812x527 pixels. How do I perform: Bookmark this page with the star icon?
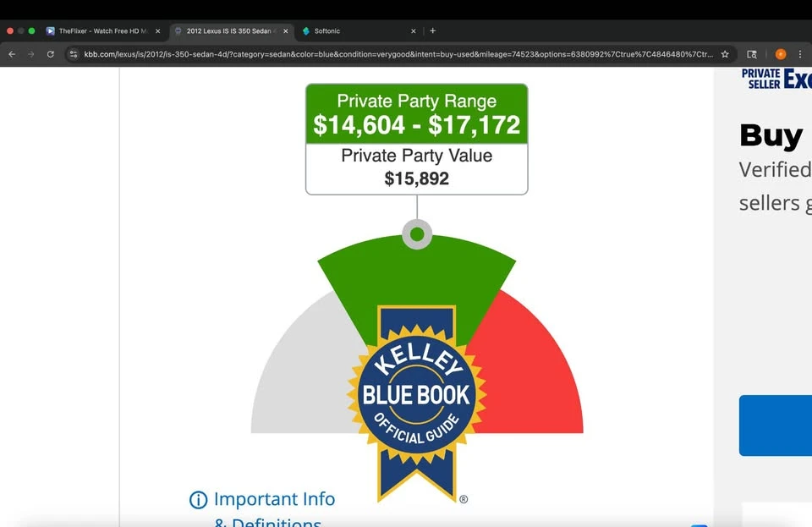point(725,54)
